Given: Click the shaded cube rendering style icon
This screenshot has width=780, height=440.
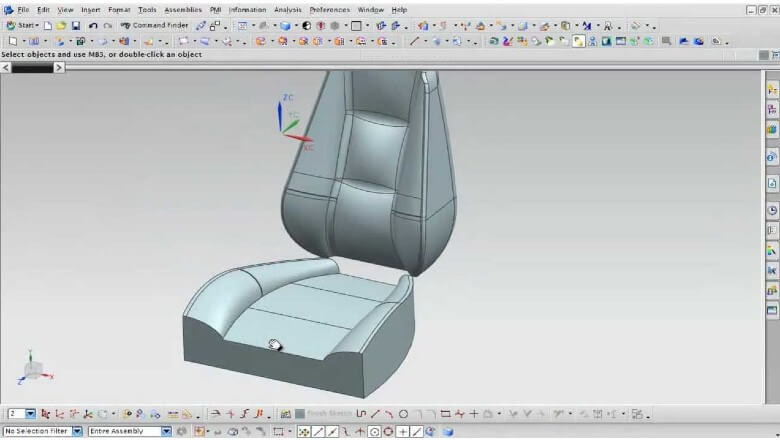Looking at the screenshot, I should pyautogui.click(x=286, y=25).
